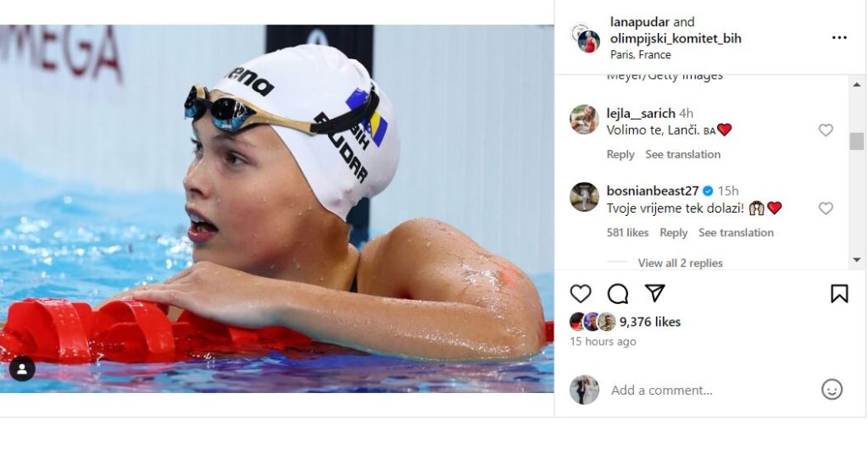The height and width of the screenshot is (454, 868).
Task: Open olimpijski_komitet_bih profile link
Action: (676, 38)
